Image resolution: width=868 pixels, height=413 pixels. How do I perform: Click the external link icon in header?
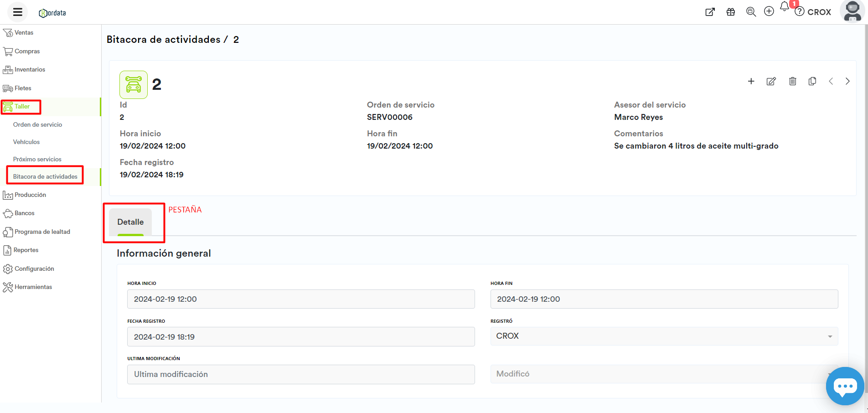(x=710, y=12)
